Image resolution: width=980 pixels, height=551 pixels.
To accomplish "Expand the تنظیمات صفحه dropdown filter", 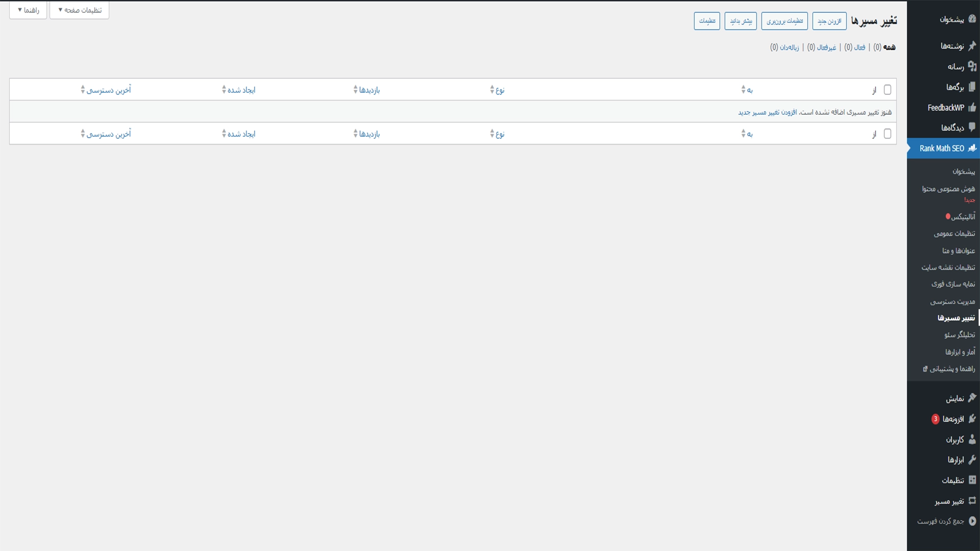I will [79, 10].
